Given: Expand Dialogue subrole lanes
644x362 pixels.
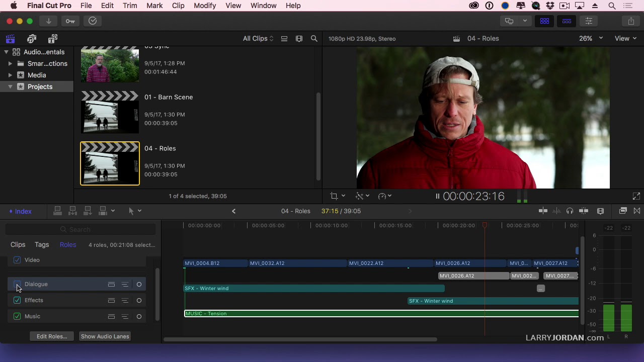Looking at the screenshot, I should pos(125,284).
